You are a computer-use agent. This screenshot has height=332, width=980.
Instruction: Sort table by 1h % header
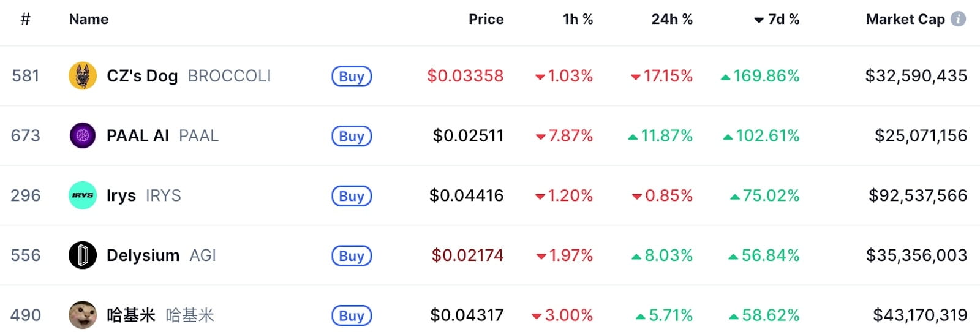pos(578,20)
